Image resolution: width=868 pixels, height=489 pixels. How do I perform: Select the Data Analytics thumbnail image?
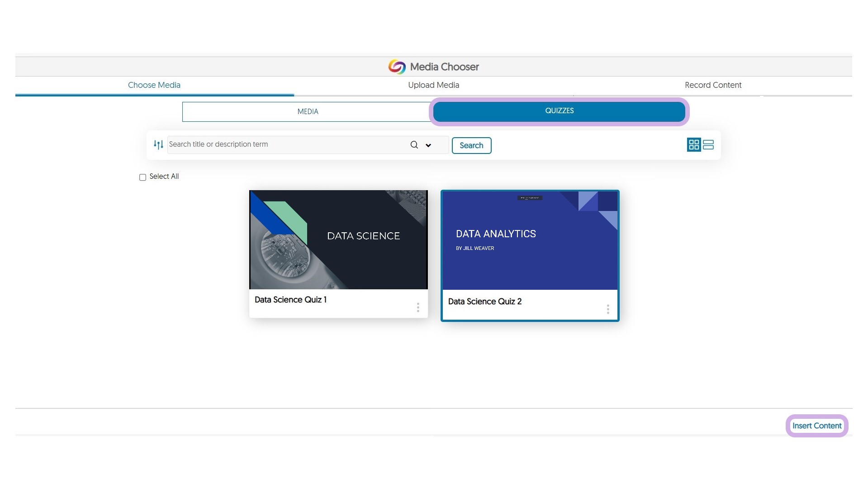click(530, 240)
